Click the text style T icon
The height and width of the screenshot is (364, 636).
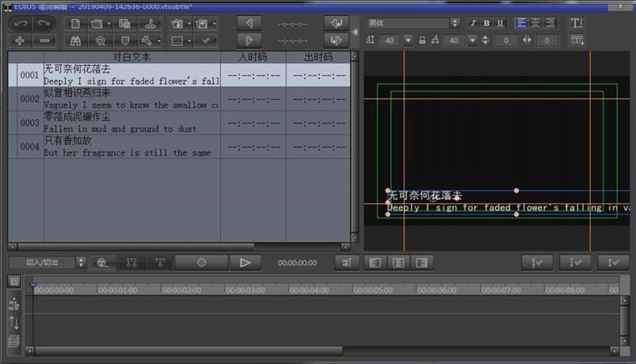[577, 23]
